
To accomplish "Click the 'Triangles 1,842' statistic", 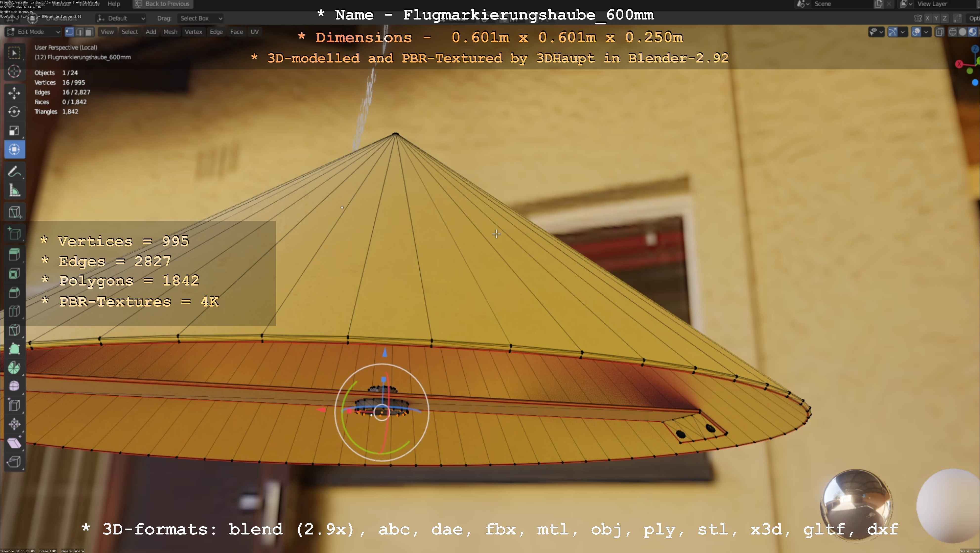I will point(56,112).
